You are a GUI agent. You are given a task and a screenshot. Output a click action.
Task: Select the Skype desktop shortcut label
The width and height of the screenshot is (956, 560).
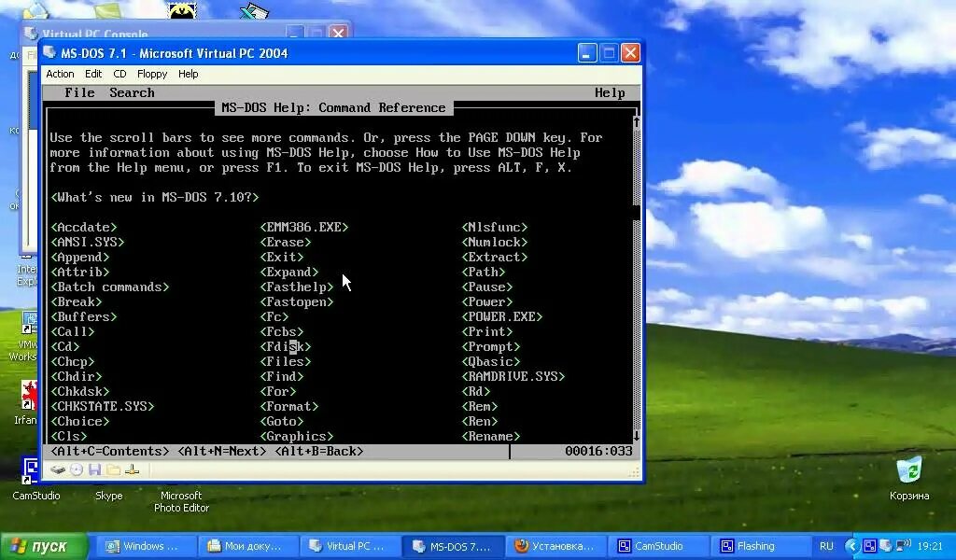108,496
